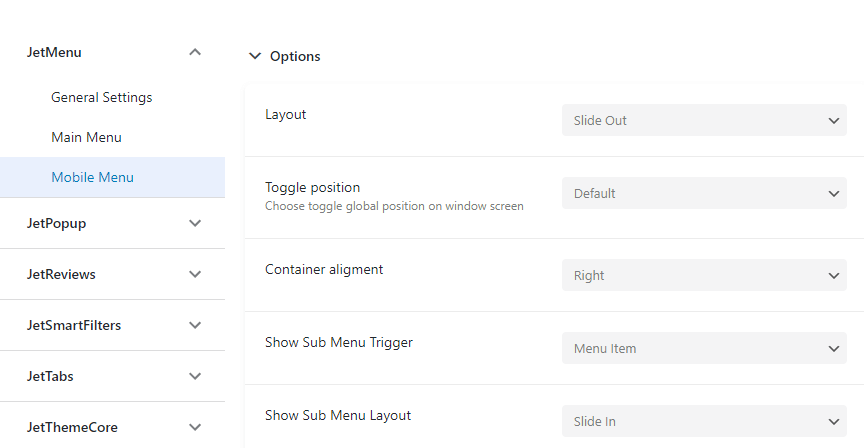Image resolution: width=864 pixels, height=448 pixels.
Task: Click the Show Sub Menu Layout label
Action: click(338, 415)
